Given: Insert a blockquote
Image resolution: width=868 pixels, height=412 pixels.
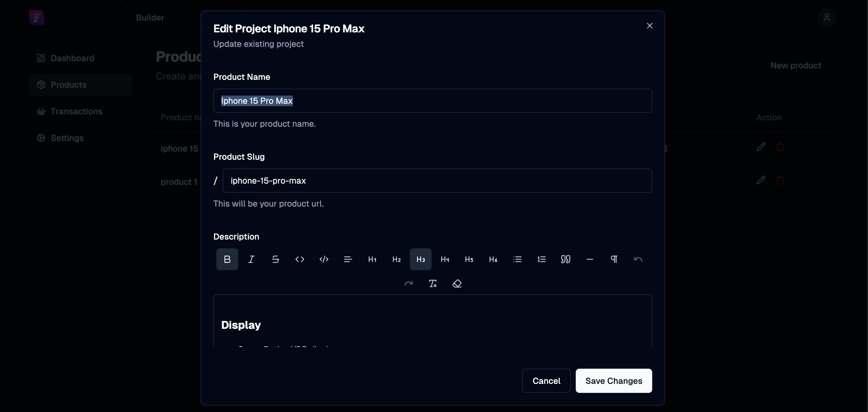Looking at the screenshot, I should pos(566,259).
